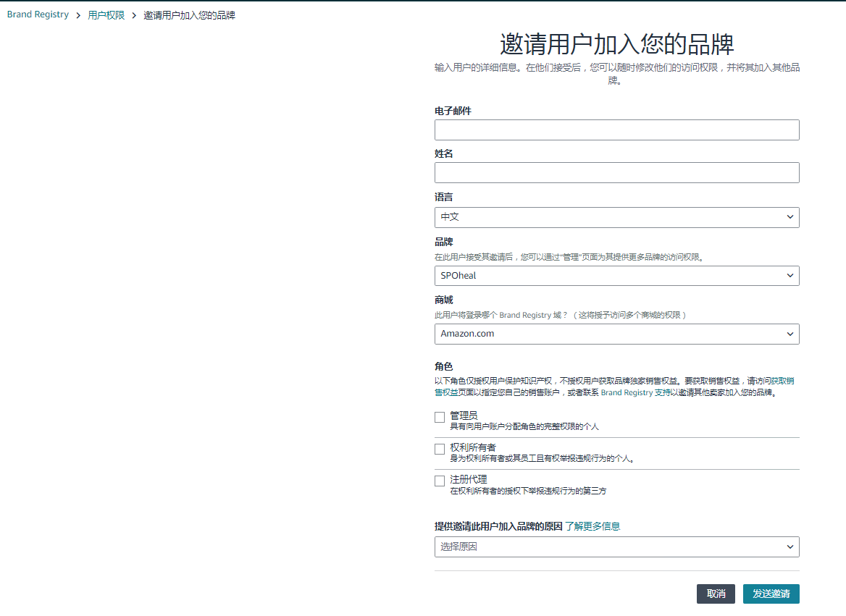Check the 管理员 role checkbox
846x616 pixels.
[440, 418]
